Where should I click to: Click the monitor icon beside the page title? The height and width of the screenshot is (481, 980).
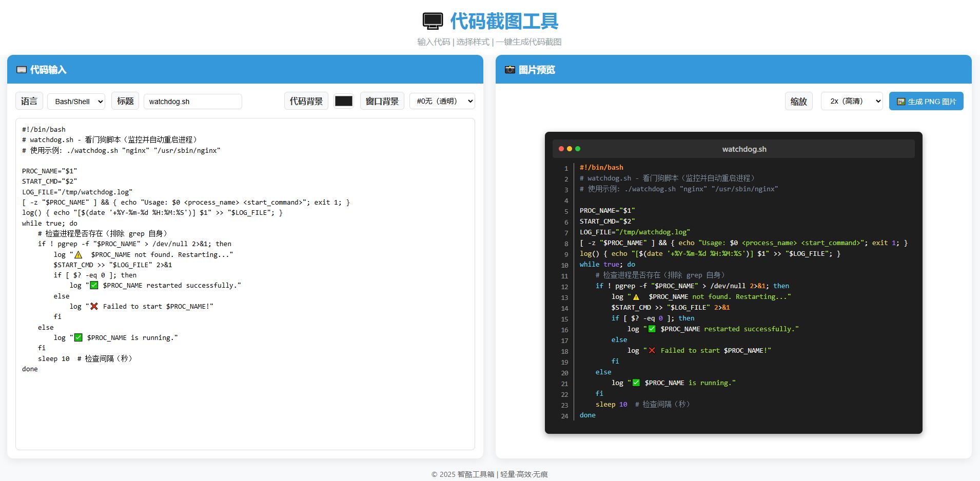[433, 22]
